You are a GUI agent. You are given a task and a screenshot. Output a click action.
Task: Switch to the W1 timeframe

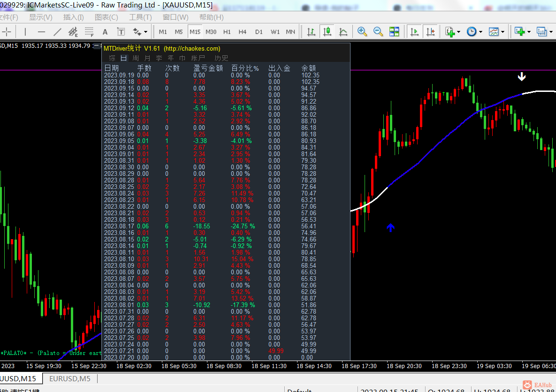(275, 32)
